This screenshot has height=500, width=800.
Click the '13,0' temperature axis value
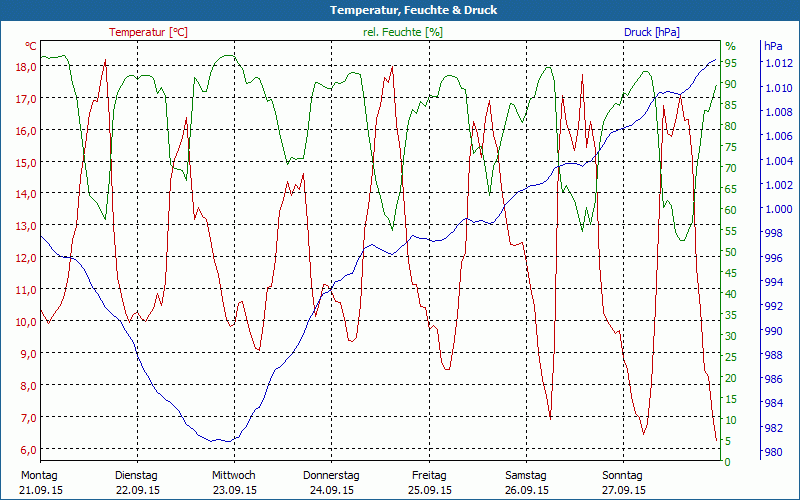[26, 226]
